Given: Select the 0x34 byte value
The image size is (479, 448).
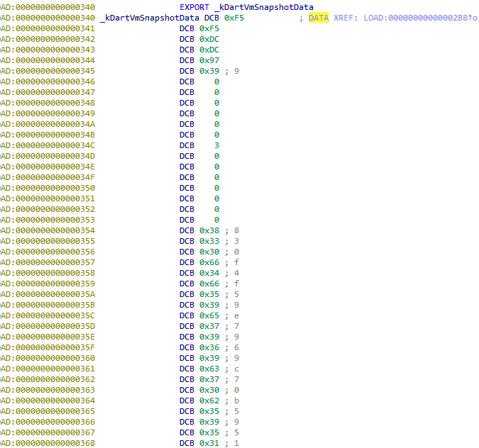Looking at the screenshot, I should click(x=209, y=273).
